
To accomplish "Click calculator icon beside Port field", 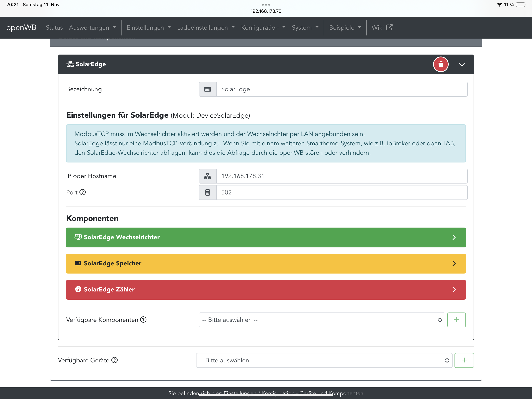I will pyautogui.click(x=208, y=192).
